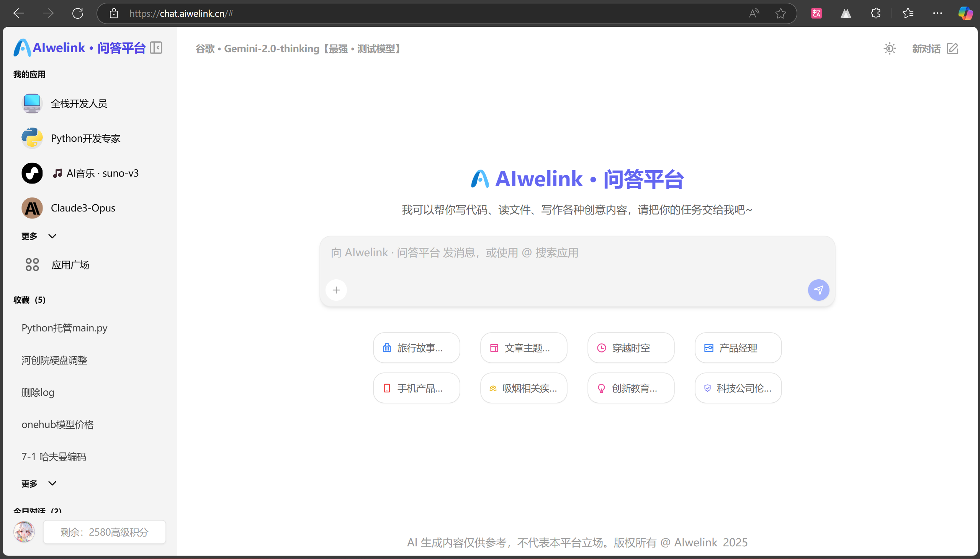980x559 pixels.
Task: Select the 创新教育 prompt suggestion
Action: pyautogui.click(x=631, y=388)
